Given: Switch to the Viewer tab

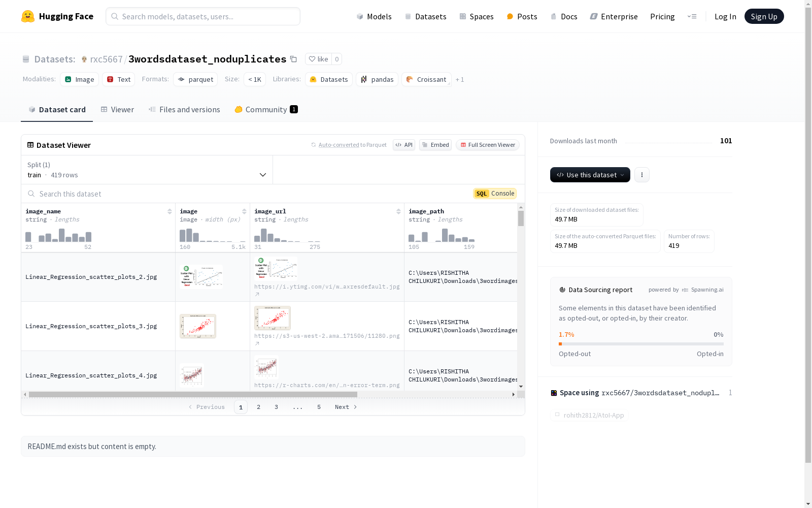Looking at the screenshot, I should pyautogui.click(x=117, y=110).
